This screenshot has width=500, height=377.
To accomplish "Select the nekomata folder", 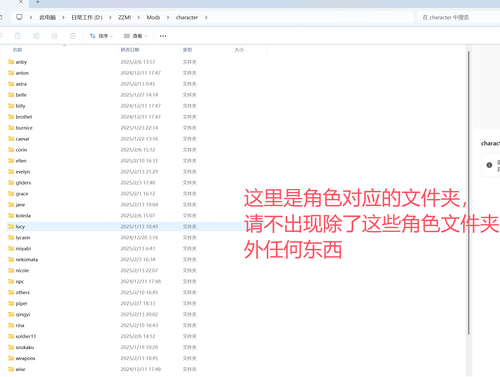I will (27, 259).
